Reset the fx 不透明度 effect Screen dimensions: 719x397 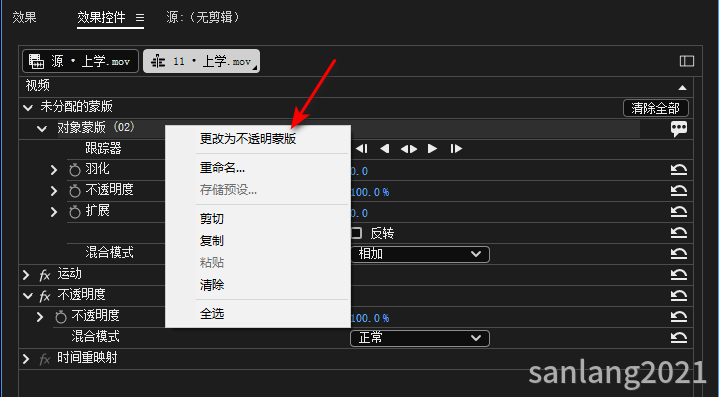click(679, 296)
